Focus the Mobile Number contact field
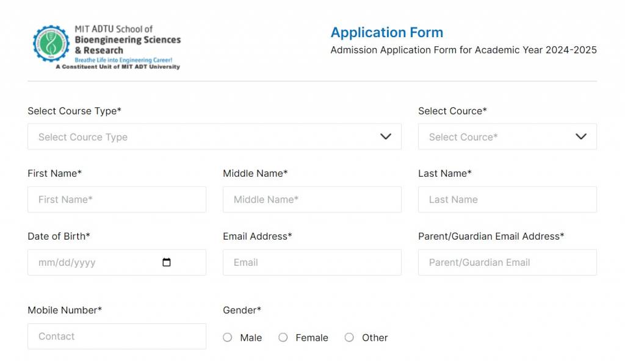 tap(117, 336)
